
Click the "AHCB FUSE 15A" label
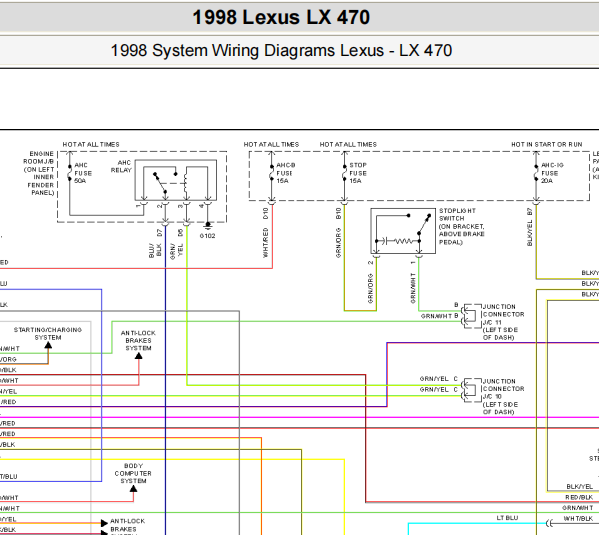tap(285, 173)
